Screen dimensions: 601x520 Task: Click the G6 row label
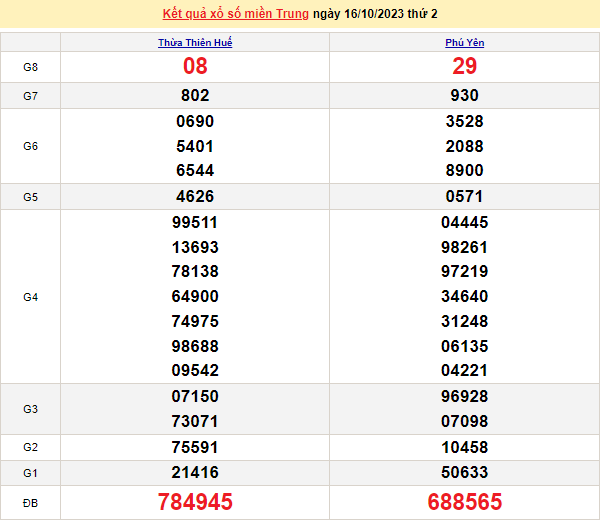point(31,146)
